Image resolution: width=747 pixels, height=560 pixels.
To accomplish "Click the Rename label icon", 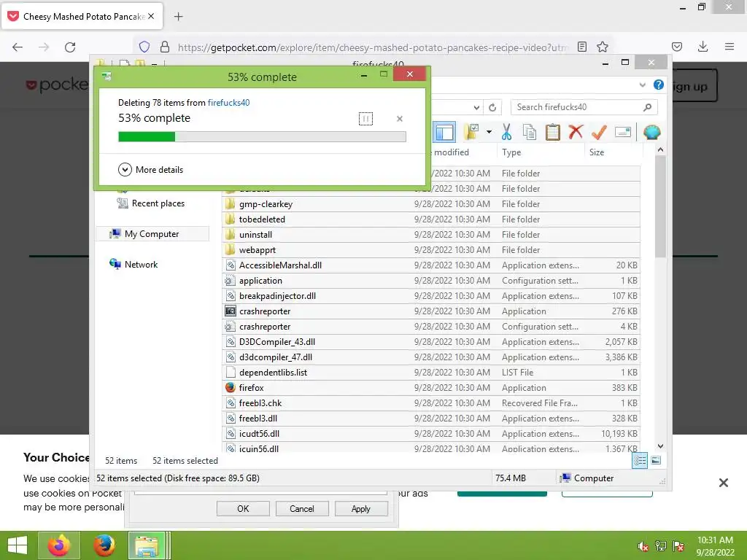I will click(623, 132).
